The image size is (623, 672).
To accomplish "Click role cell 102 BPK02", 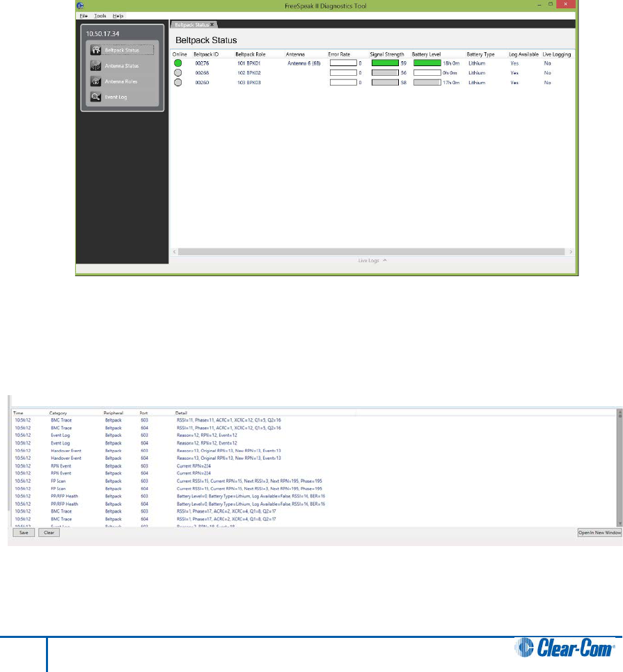I will click(249, 73).
